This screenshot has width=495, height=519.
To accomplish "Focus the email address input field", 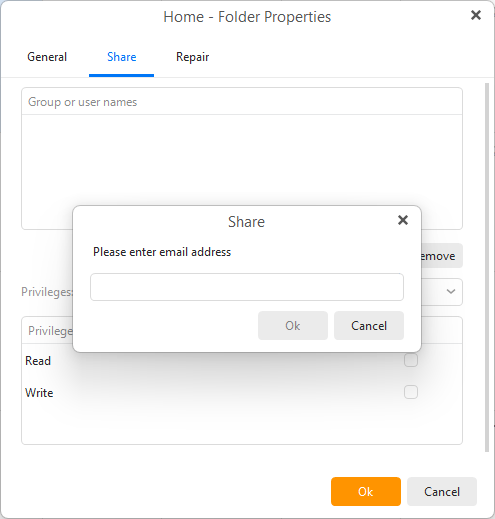I will point(247,287).
